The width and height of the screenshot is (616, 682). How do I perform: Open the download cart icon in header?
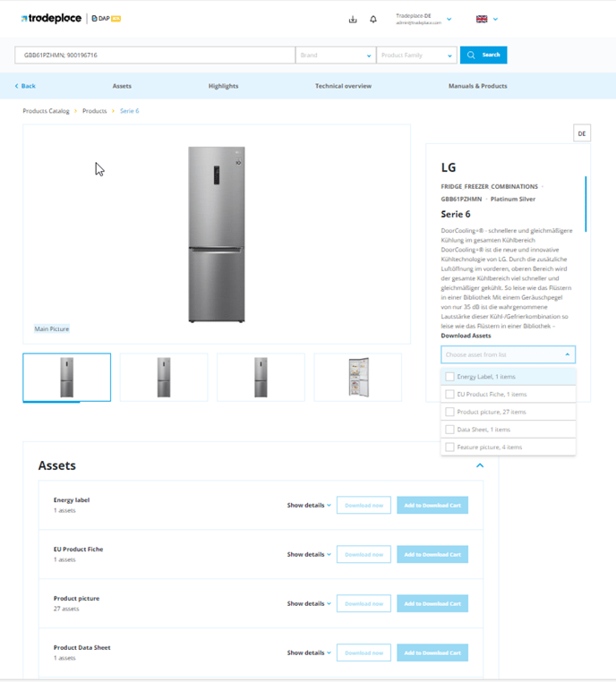(x=353, y=19)
